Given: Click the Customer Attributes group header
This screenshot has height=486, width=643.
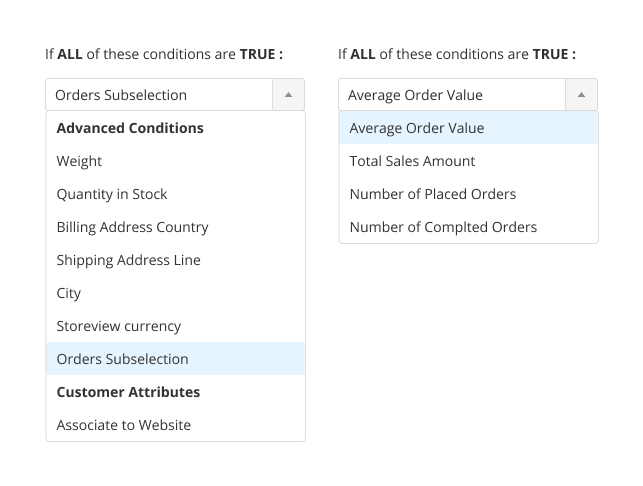Looking at the screenshot, I should (x=128, y=392).
